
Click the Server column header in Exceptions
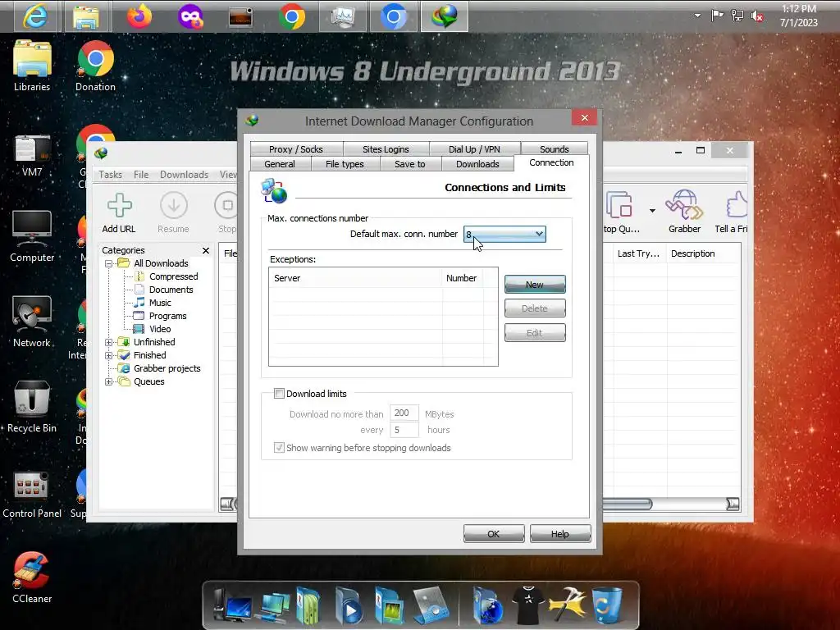click(355, 278)
